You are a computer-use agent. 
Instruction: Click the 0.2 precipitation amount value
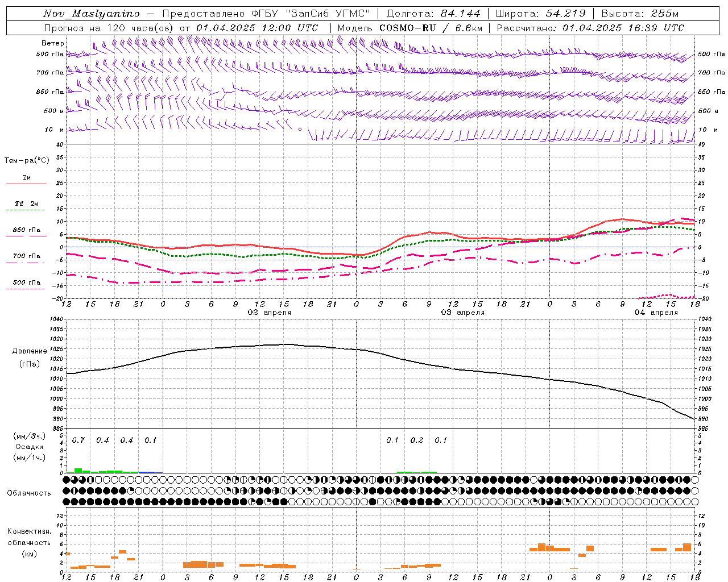[x=417, y=440]
